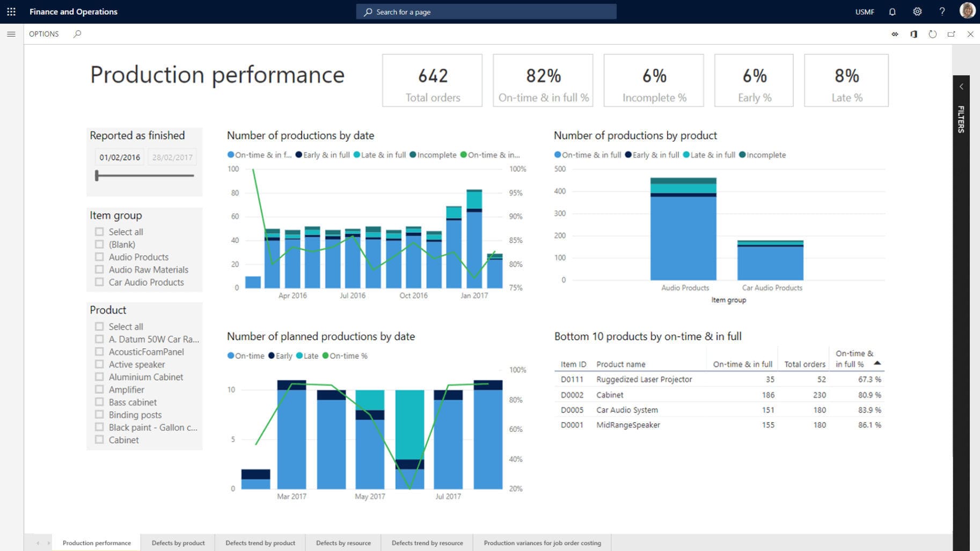
Task: Open the Office app launcher grid
Action: [11, 11]
